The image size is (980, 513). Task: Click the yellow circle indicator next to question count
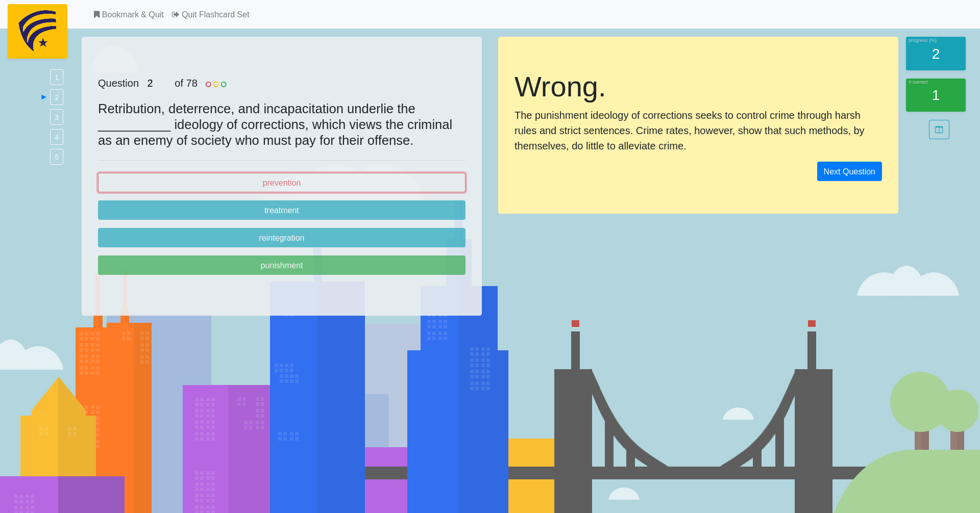[x=216, y=84]
